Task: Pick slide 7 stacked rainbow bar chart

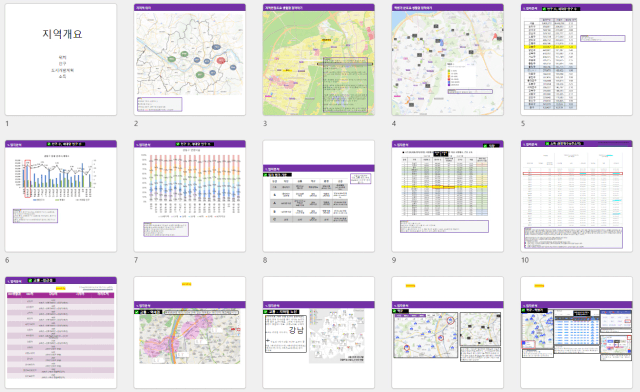Action: (190, 196)
